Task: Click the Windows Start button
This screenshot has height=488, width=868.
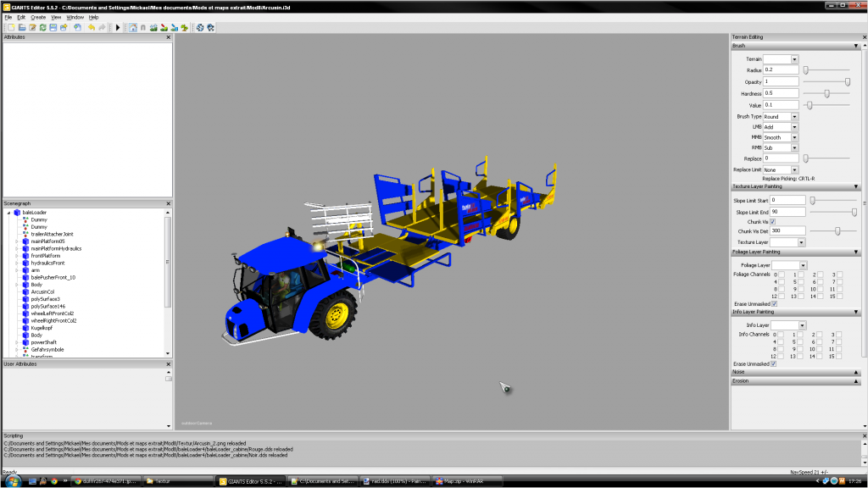Action: coord(12,481)
